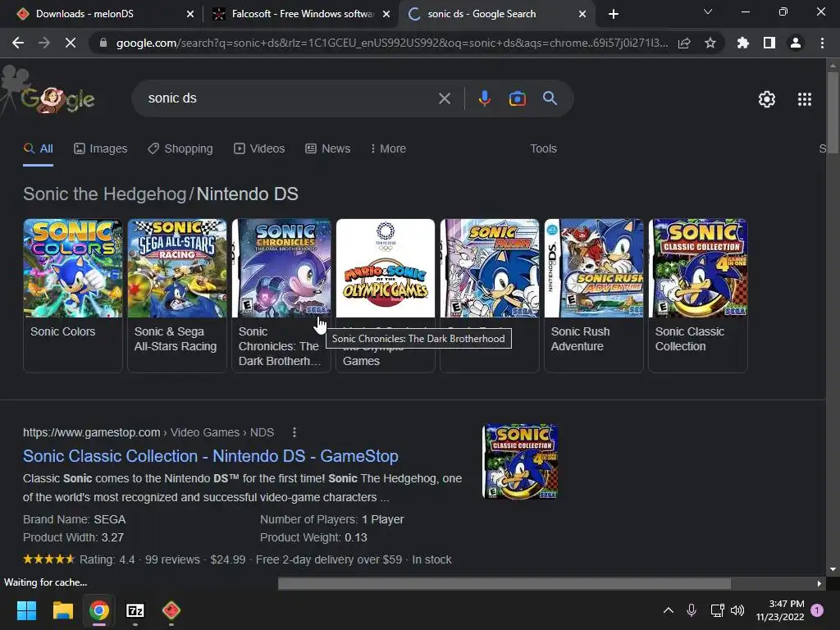The image size is (840, 630).
Task: Switch to Falcosoft tab
Action: click(302, 14)
